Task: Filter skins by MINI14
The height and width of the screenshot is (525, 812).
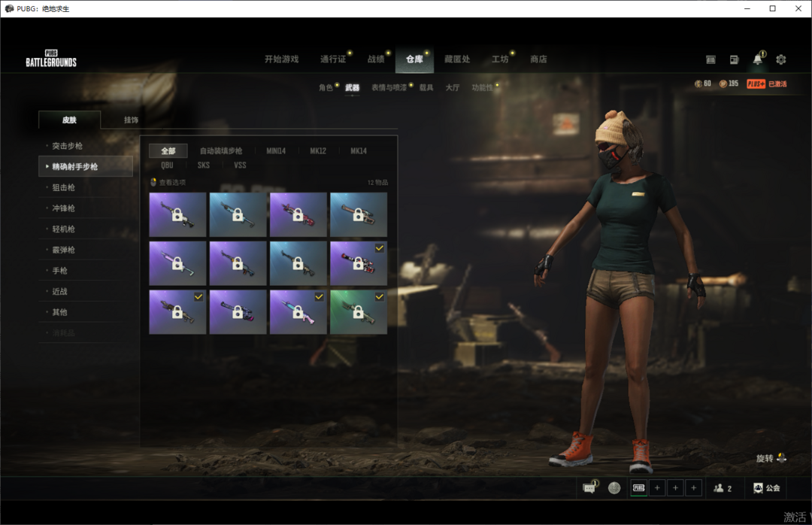Action: [x=276, y=151]
